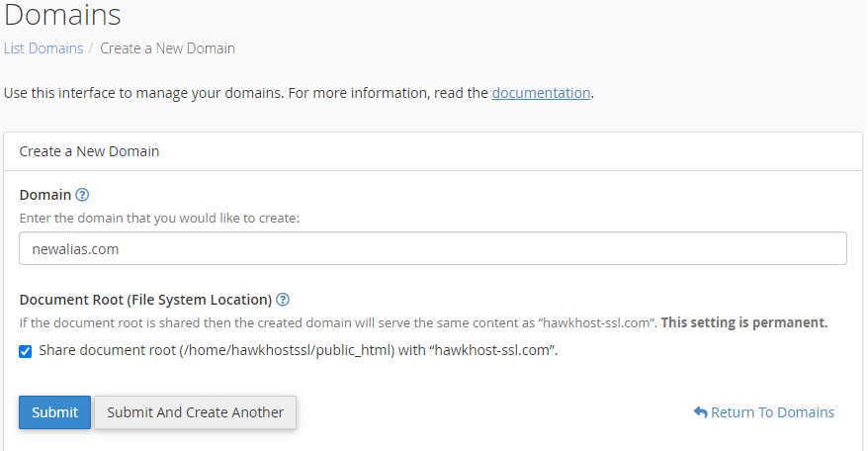Click the Create a New Domain panel header
The height and width of the screenshot is (451, 868).
[90, 152]
